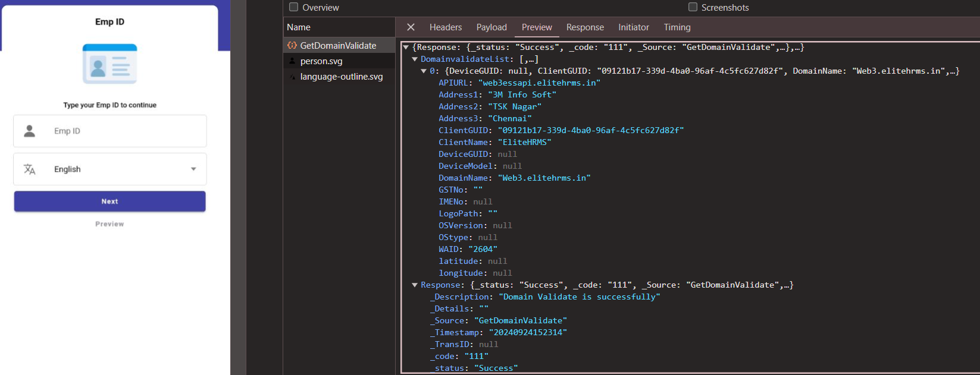Switch to the Timing tab
This screenshot has width=980, height=375.
(677, 27)
